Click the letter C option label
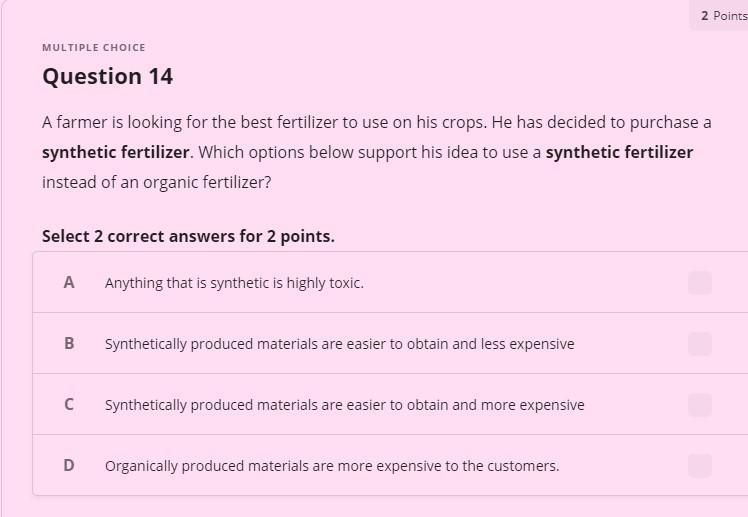This screenshot has height=517, width=748. 69,405
